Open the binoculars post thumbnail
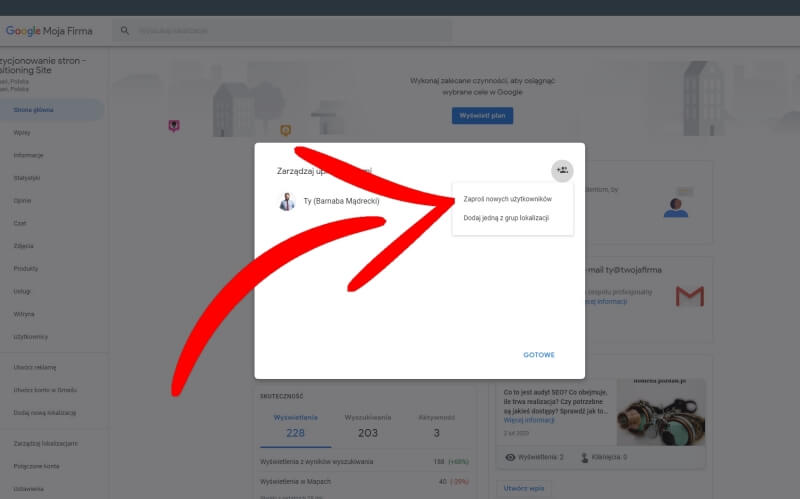 [661, 412]
